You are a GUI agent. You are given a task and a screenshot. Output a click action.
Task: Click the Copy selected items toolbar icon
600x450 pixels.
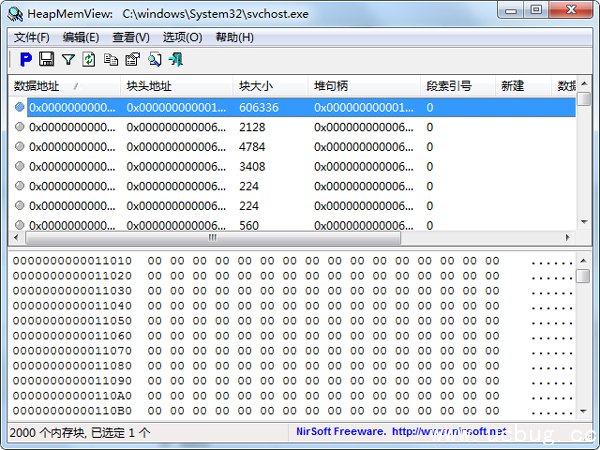(x=111, y=60)
